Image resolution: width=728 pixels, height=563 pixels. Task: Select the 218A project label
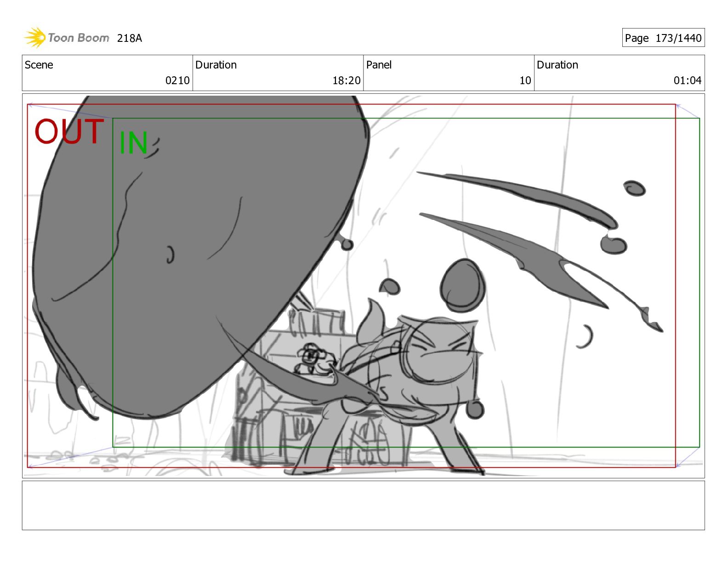pos(130,38)
